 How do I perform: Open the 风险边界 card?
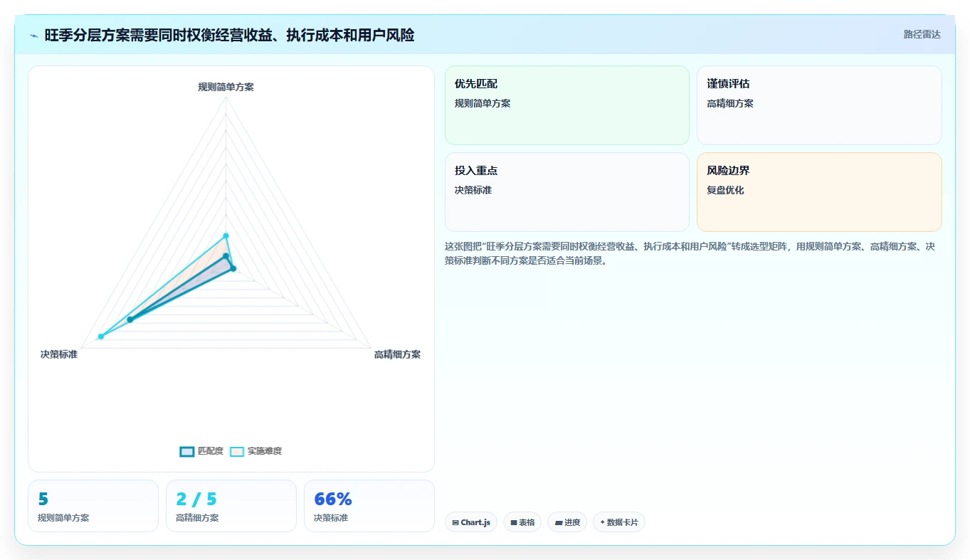[x=819, y=192]
